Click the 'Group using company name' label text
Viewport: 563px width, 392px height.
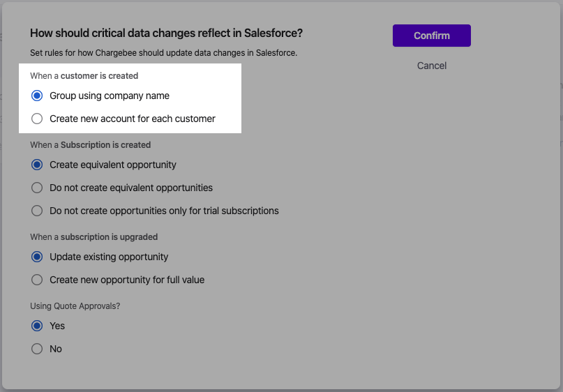[110, 96]
